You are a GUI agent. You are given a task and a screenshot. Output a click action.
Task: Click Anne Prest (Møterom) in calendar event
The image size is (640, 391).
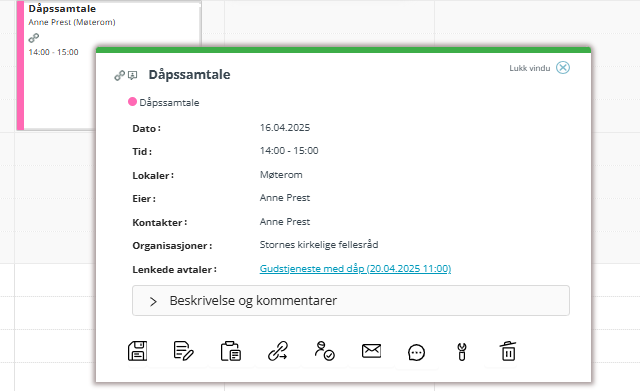coord(72,22)
